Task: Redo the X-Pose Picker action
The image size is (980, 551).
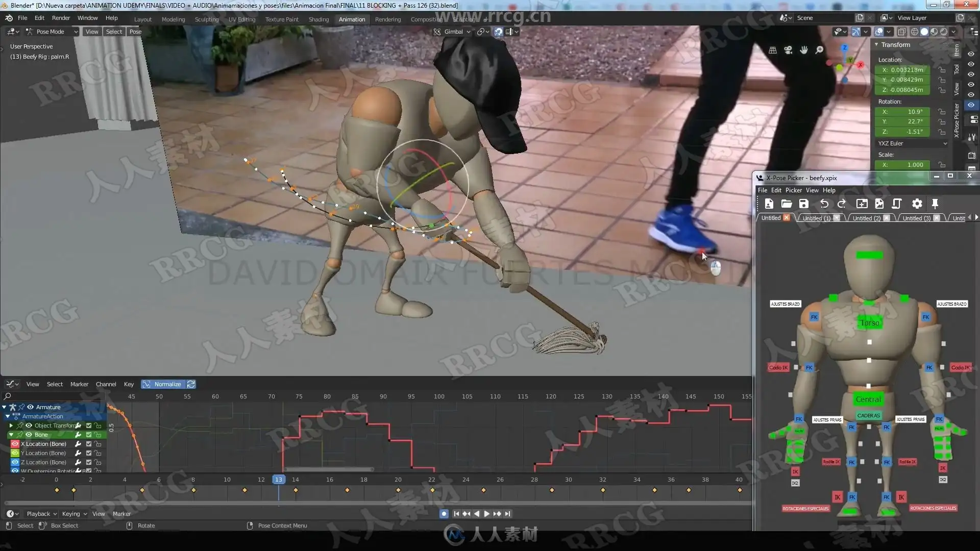Action: [842, 204]
